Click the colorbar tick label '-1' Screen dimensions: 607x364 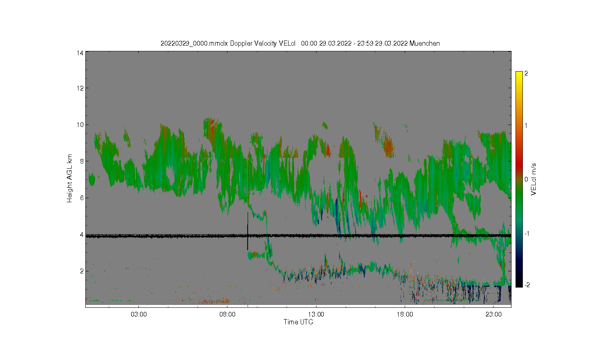pos(527,234)
